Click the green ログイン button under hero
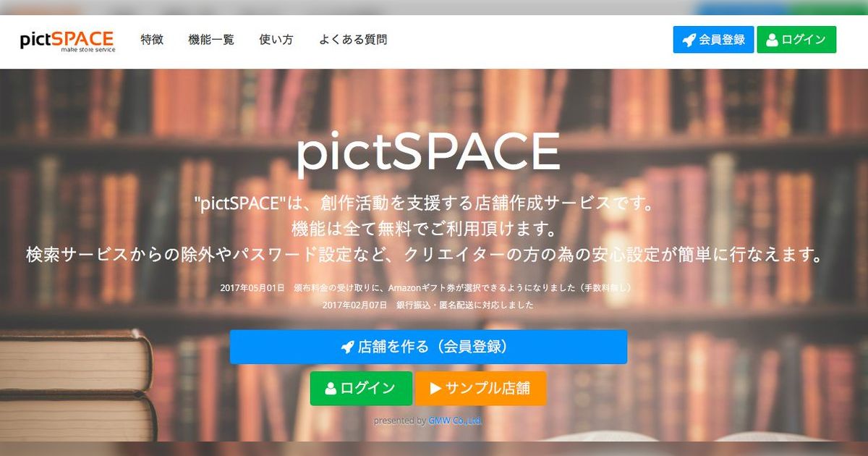Image resolution: width=868 pixels, height=456 pixels. pyautogui.click(x=361, y=389)
